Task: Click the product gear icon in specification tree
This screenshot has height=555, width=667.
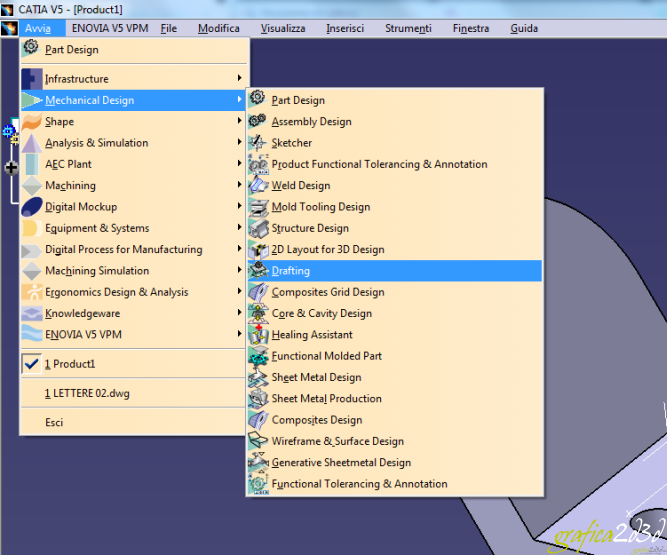Action: coord(8,131)
